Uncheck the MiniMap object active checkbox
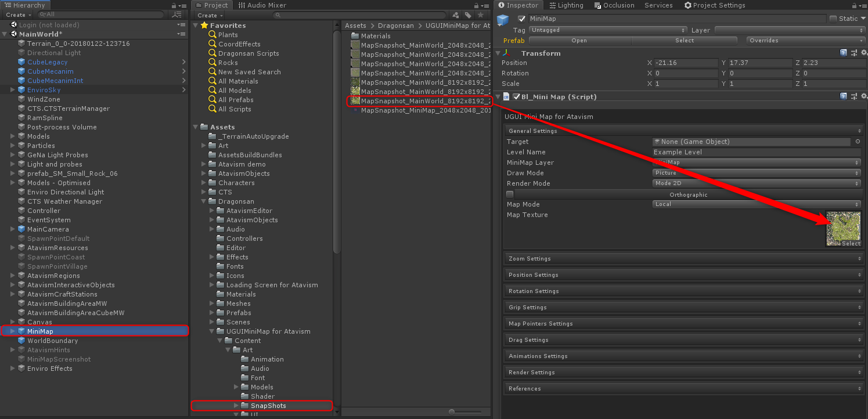 521,19
